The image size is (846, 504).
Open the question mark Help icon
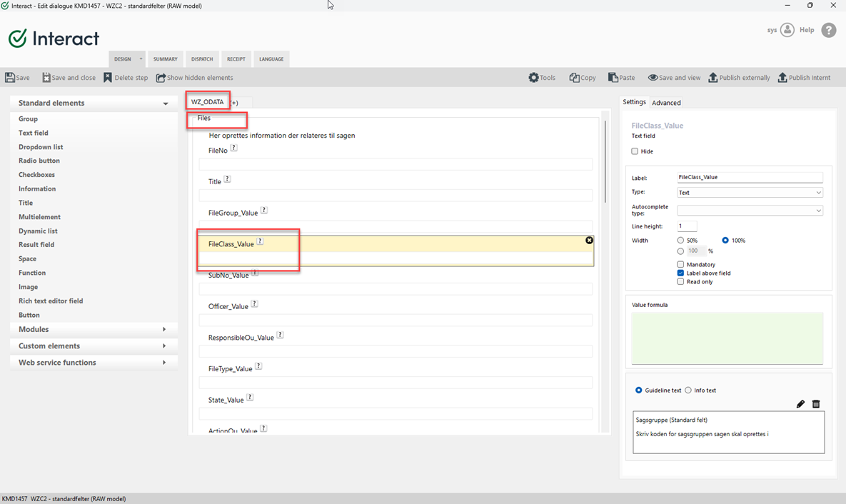pyautogui.click(x=828, y=30)
